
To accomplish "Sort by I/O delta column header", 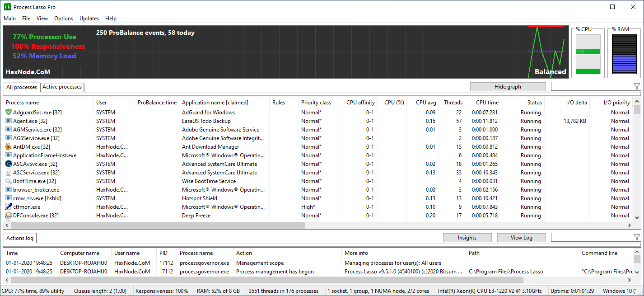I will point(568,103).
